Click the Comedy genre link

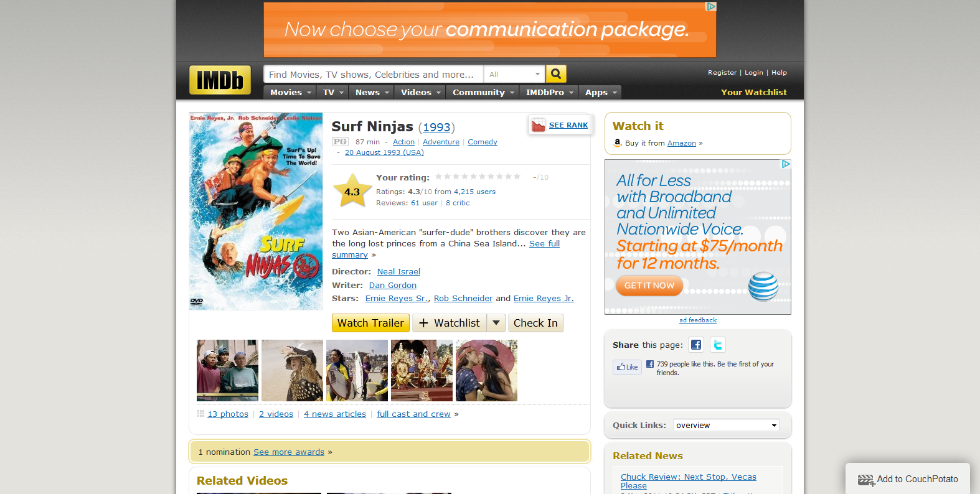(x=483, y=142)
